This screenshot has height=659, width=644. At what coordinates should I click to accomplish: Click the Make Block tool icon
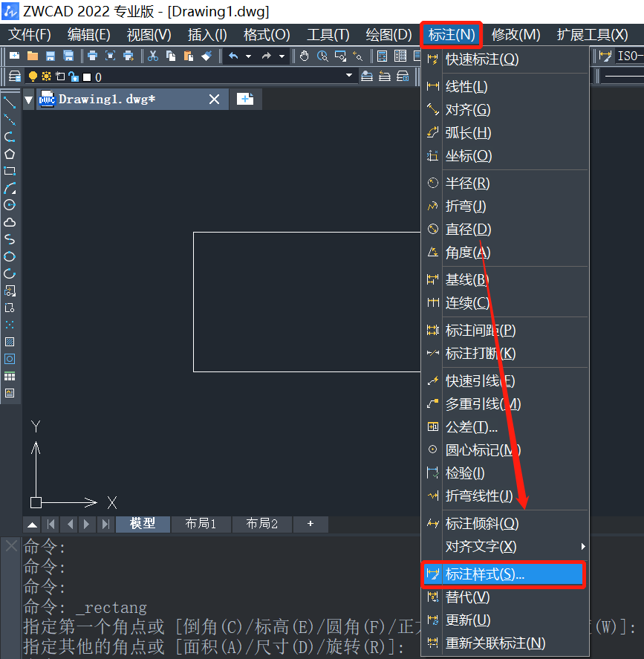click(x=10, y=308)
